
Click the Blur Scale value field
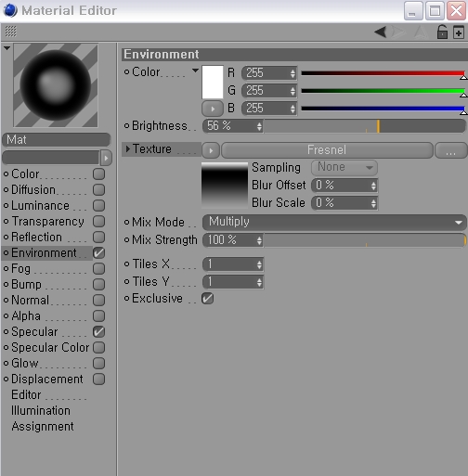tap(344, 203)
